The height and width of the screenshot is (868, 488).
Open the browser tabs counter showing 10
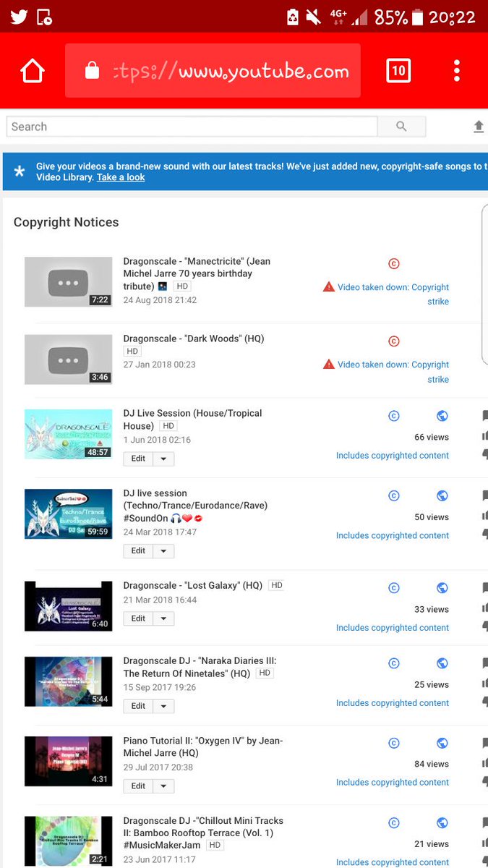[398, 70]
